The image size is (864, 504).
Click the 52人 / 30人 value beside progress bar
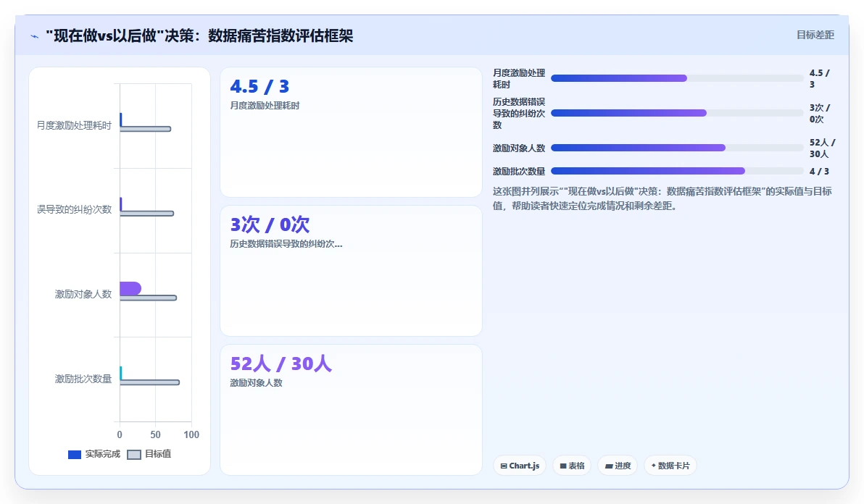pyautogui.click(x=822, y=148)
